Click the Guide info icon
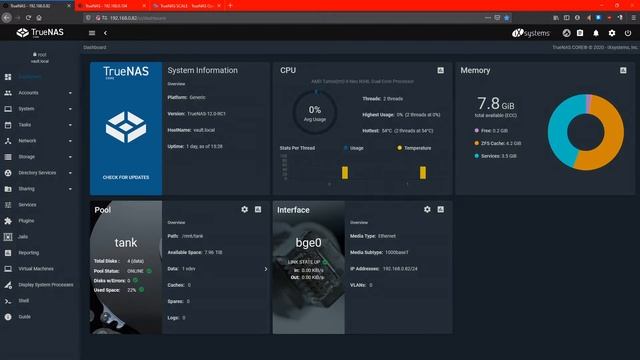 pos(8,317)
